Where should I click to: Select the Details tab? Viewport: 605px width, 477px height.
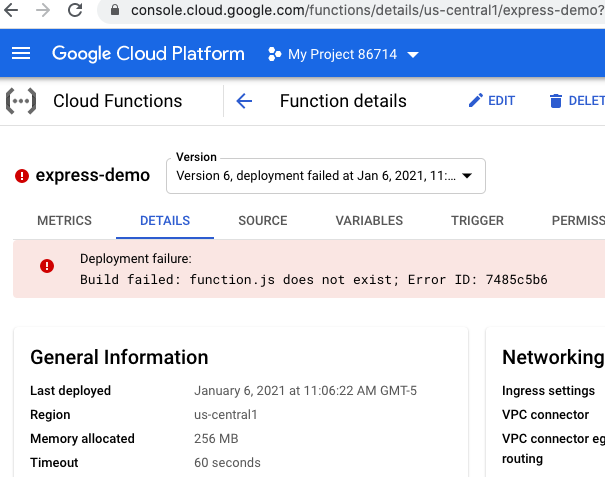tap(165, 221)
